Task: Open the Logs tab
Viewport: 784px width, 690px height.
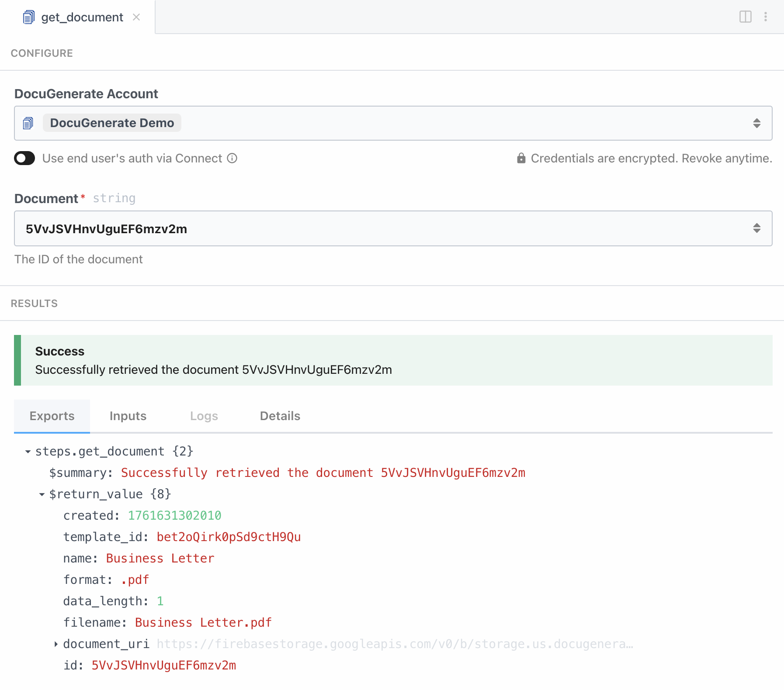Action: tap(204, 416)
